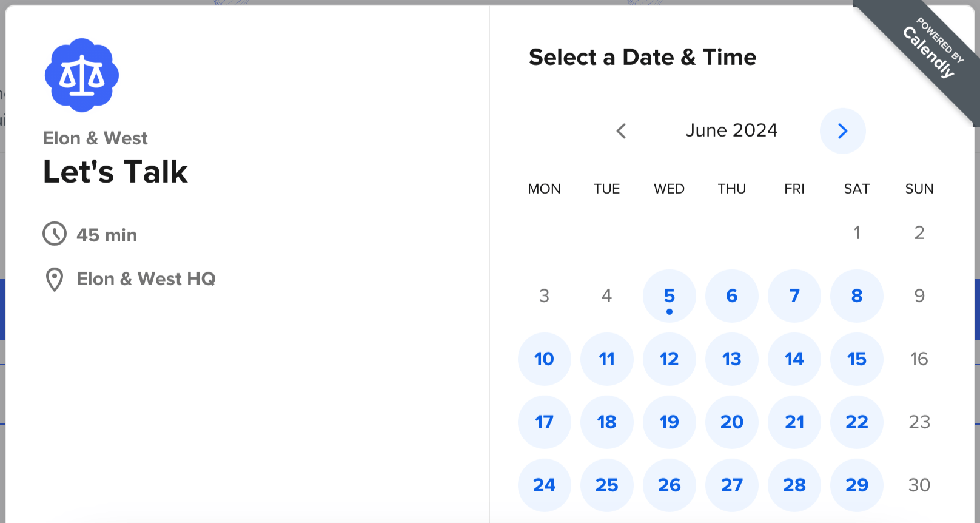Viewport: 980px width, 523px height.
Task: Choose Friday June 7
Action: pos(794,296)
